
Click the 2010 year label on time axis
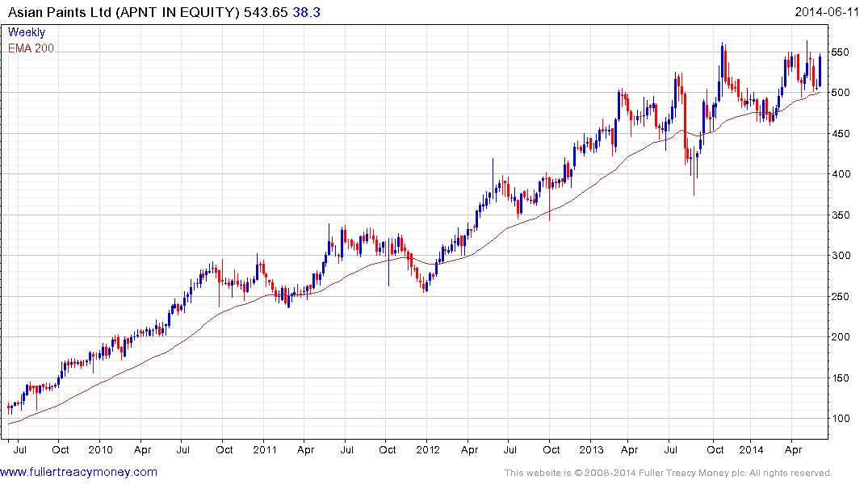100,449
